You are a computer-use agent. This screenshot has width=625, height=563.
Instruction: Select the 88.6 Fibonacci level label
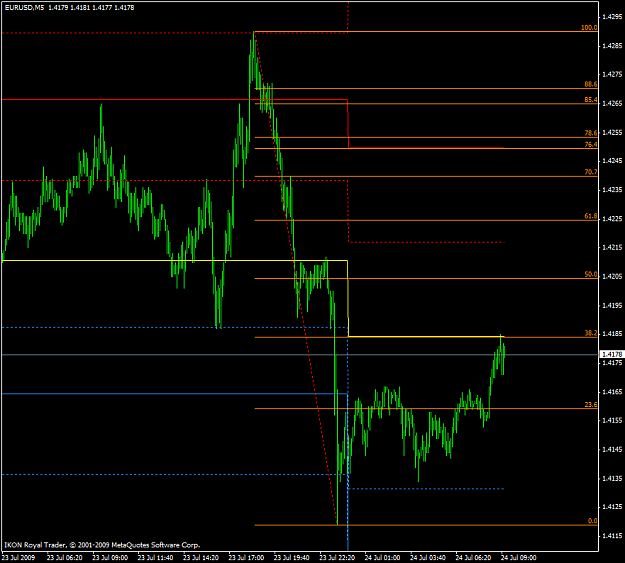(x=591, y=84)
